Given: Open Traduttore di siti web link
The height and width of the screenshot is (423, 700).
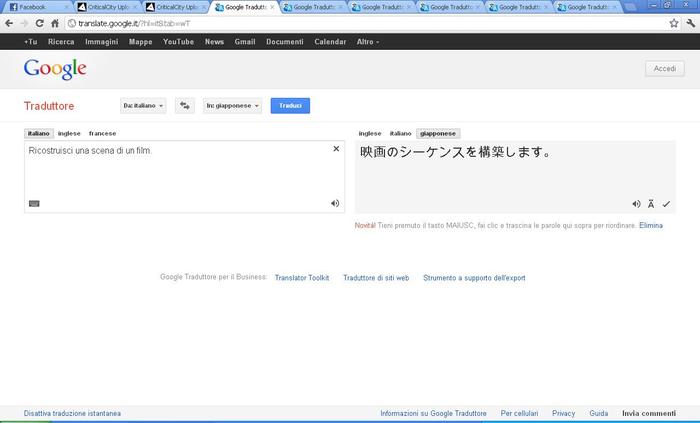Looking at the screenshot, I should click(376, 278).
